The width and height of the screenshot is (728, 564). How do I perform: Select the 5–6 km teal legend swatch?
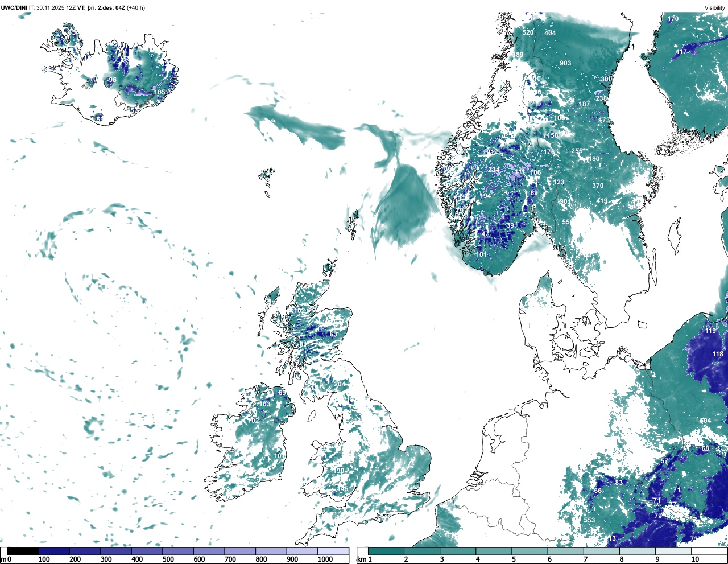(x=530, y=551)
